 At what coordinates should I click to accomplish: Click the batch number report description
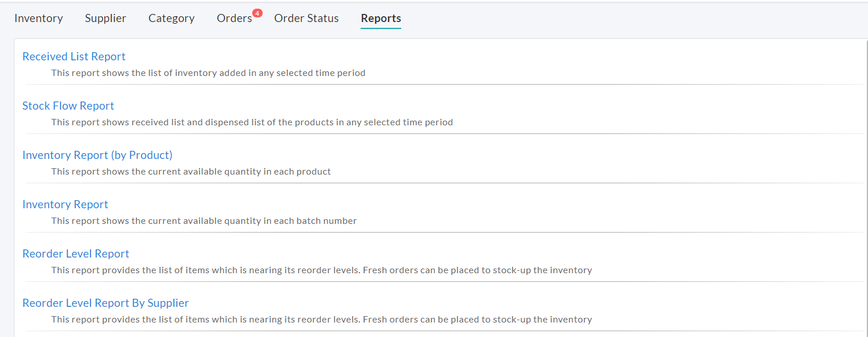point(204,220)
